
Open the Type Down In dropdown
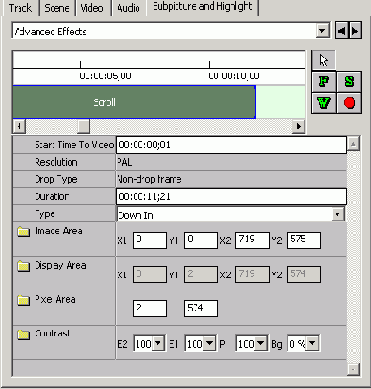pyautogui.click(x=338, y=214)
